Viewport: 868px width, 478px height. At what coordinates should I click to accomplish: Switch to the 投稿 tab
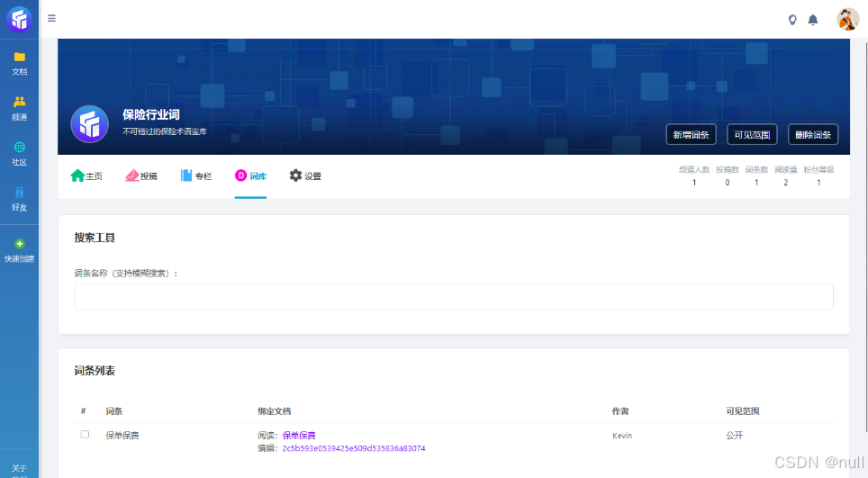[141, 176]
